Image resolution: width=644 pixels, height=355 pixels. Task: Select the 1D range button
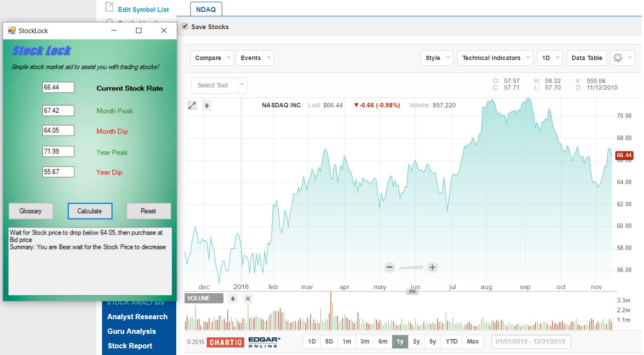(312, 341)
